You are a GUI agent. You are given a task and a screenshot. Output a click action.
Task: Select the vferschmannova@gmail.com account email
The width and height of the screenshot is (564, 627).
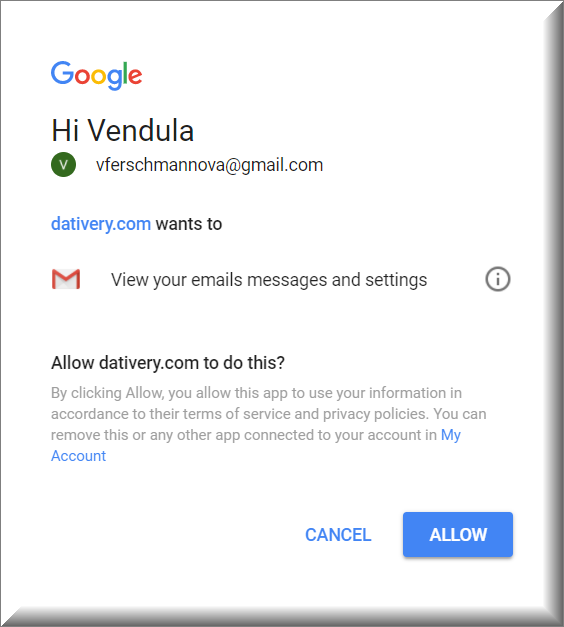(x=209, y=165)
